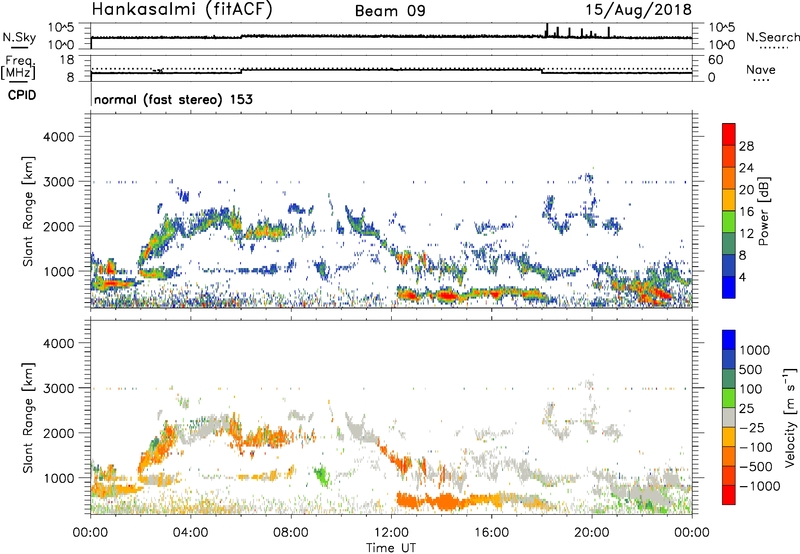
Task: Click the 28 tick on power colorbar
Action: [746, 146]
